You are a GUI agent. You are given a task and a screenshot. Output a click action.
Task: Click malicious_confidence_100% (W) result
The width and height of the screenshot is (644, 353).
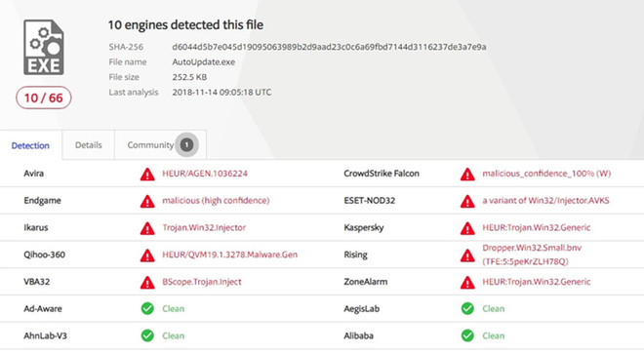tap(546, 174)
